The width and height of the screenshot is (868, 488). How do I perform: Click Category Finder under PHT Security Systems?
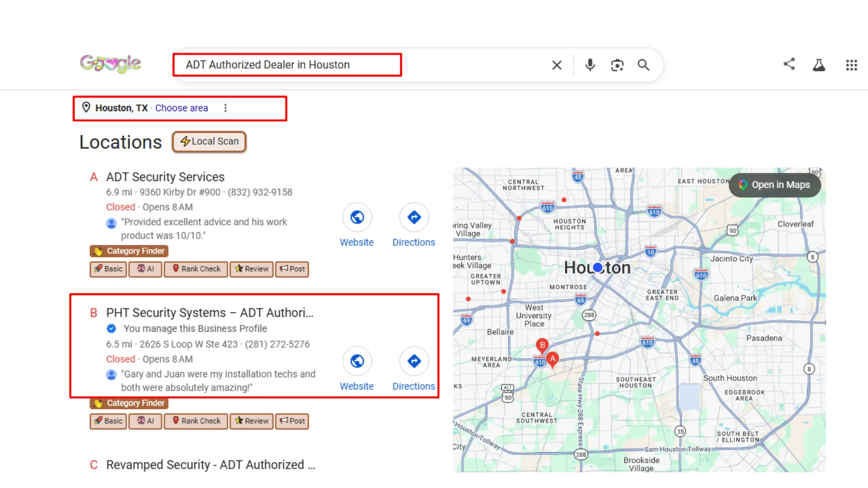[x=129, y=403]
